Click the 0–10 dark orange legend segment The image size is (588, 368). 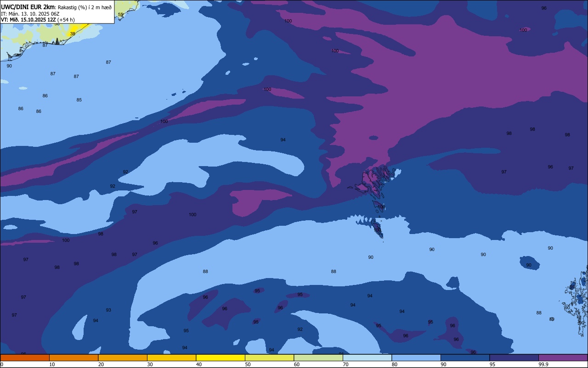coord(25,357)
